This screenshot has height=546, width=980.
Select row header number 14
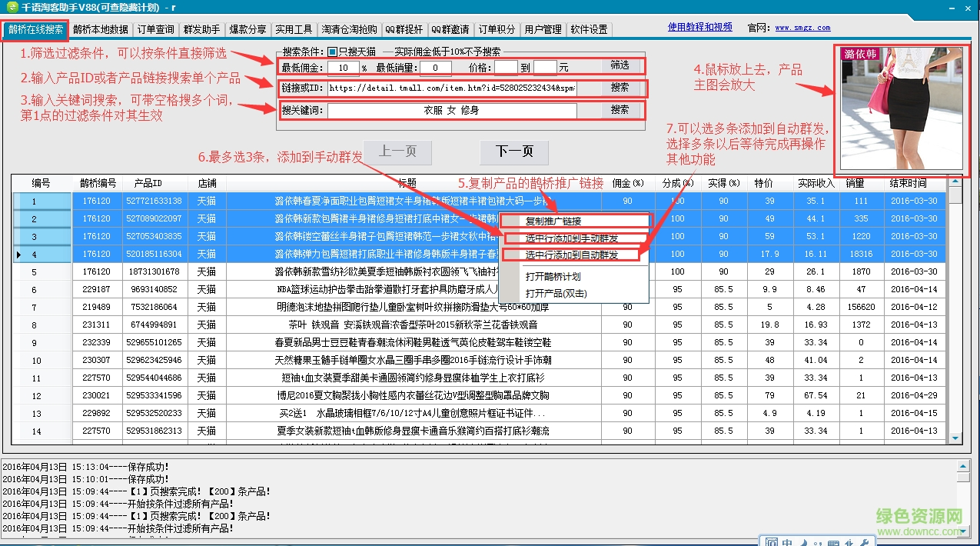[42, 431]
